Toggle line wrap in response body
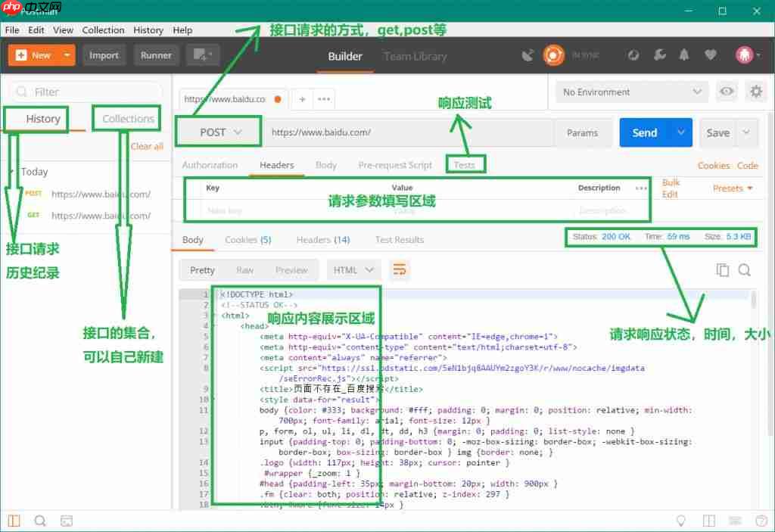The height and width of the screenshot is (532, 775). pyautogui.click(x=399, y=270)
